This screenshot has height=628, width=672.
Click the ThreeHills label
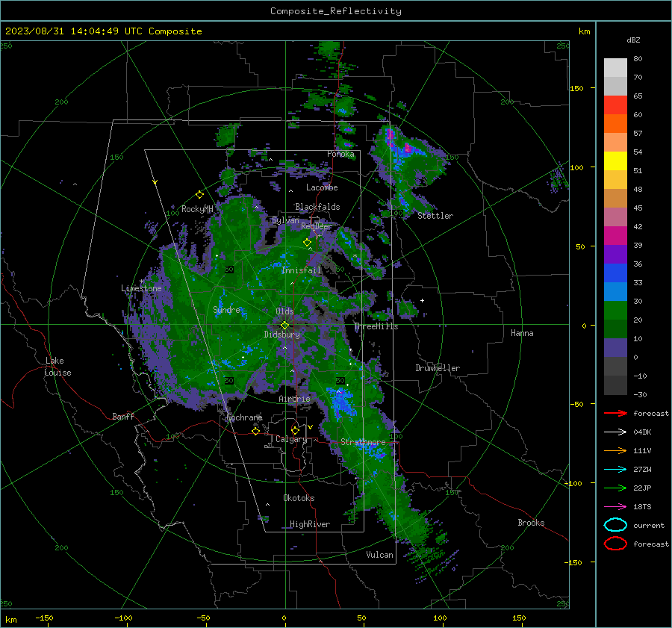376,326
